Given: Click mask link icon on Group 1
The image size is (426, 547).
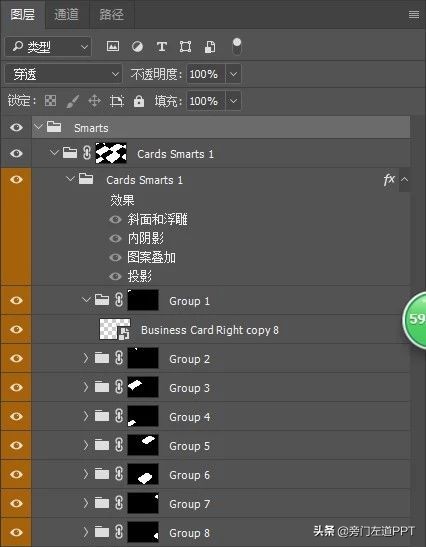Looking at the screenshot, I should (x=119, y=300).
